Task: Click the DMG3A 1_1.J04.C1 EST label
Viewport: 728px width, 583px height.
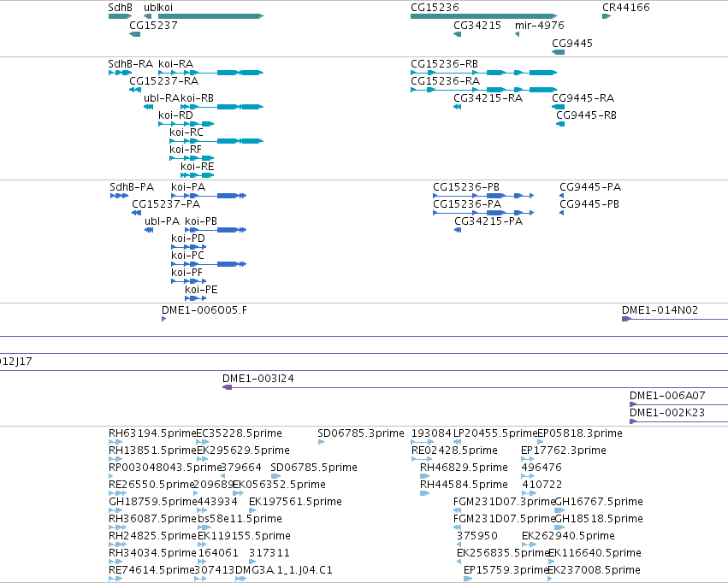Action: pyautogui.click(x=284, y=571)
